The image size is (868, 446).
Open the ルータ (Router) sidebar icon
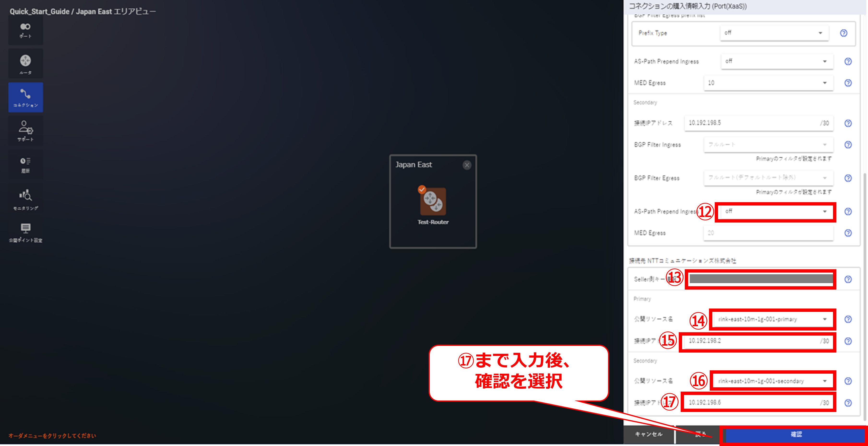coord(25,64)
